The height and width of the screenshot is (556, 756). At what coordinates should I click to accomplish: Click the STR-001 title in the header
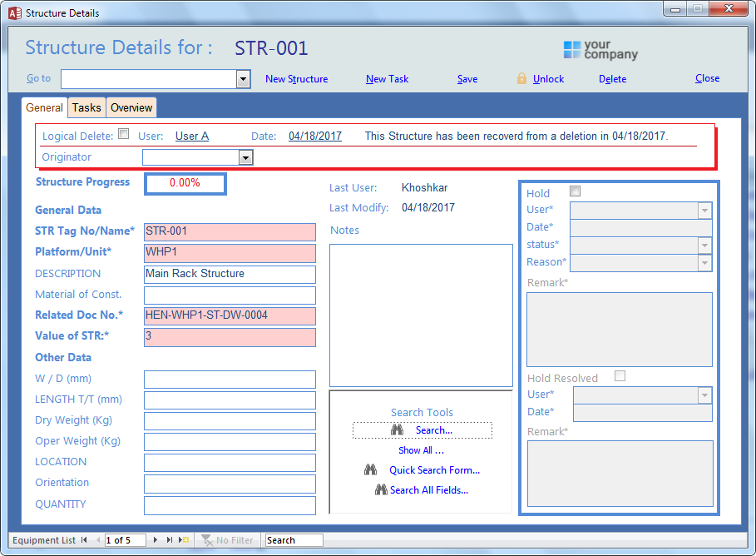pyautogui.click(x=271, y=48)
